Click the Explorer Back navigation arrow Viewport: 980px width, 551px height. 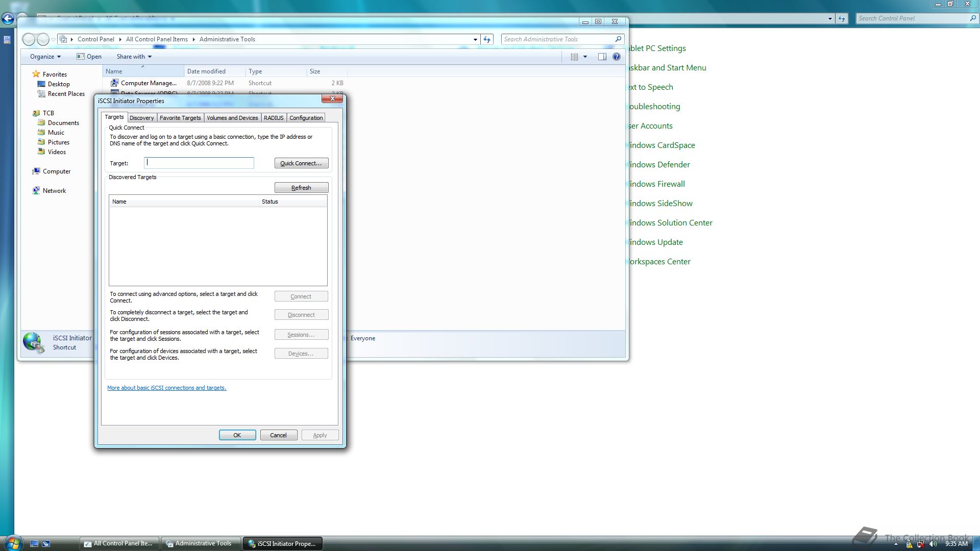point(29,39)
